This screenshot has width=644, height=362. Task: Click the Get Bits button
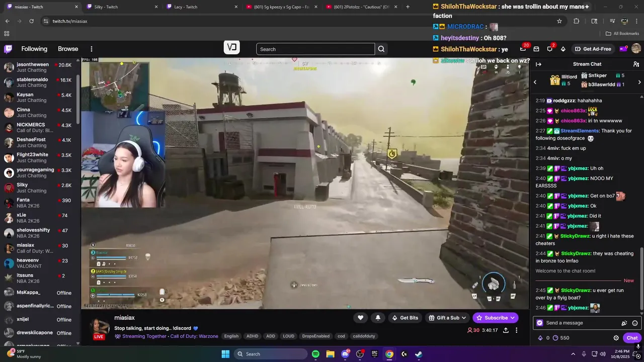click(405, 318)
